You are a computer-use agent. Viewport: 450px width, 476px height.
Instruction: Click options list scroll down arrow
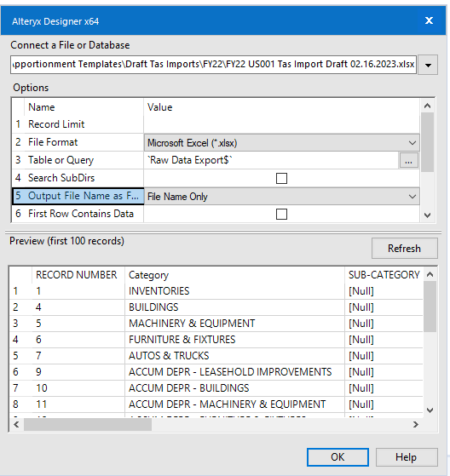427,215
